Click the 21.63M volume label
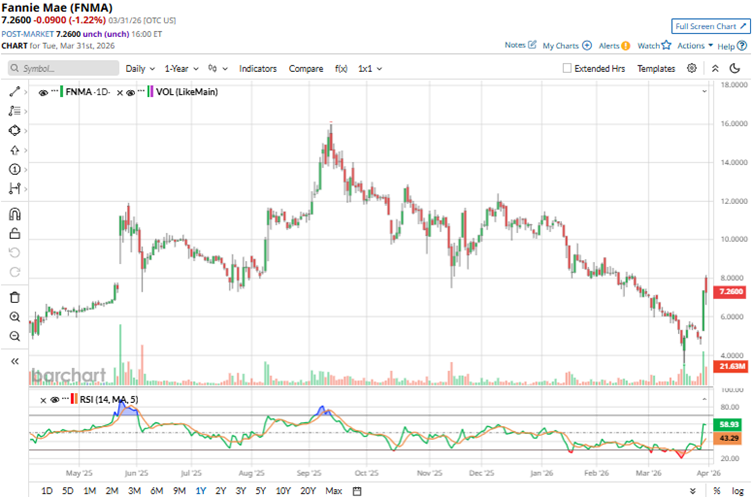Screen dimensions: 752x497 [729, 367]
